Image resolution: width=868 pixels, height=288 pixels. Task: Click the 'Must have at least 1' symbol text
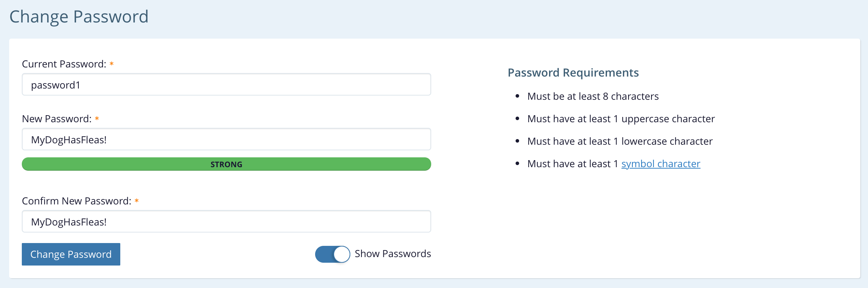pyautogui.click(x=572, y=164)
